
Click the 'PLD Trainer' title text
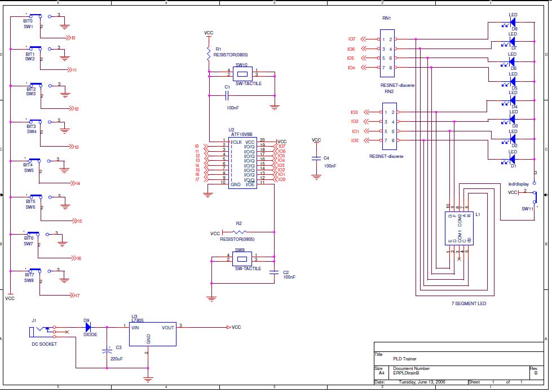[x=404, y=359]
